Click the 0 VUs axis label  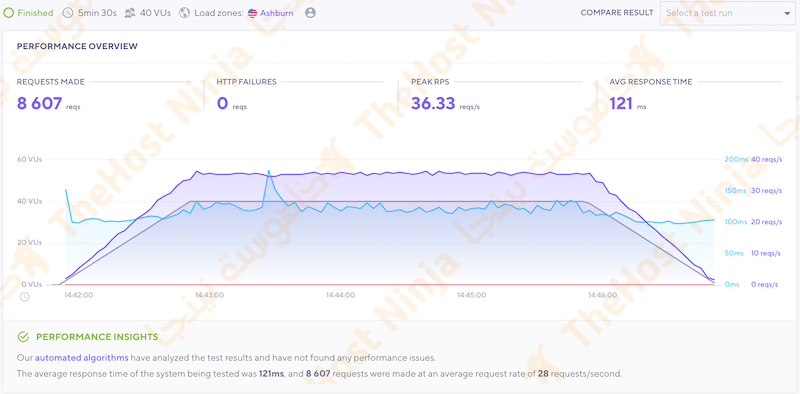(32, 284)
